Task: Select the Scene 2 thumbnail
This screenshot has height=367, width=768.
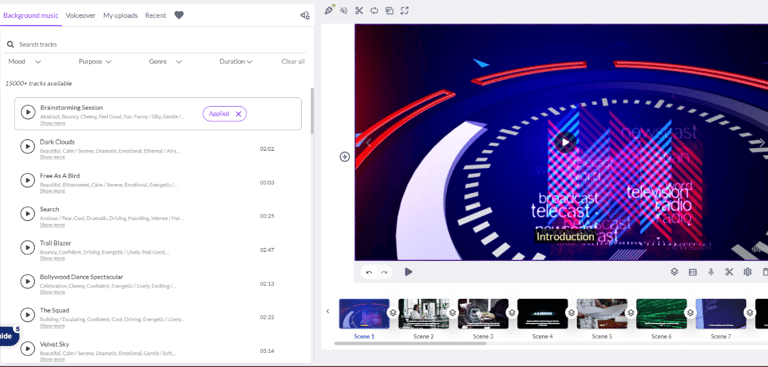Action: (424, 314)
